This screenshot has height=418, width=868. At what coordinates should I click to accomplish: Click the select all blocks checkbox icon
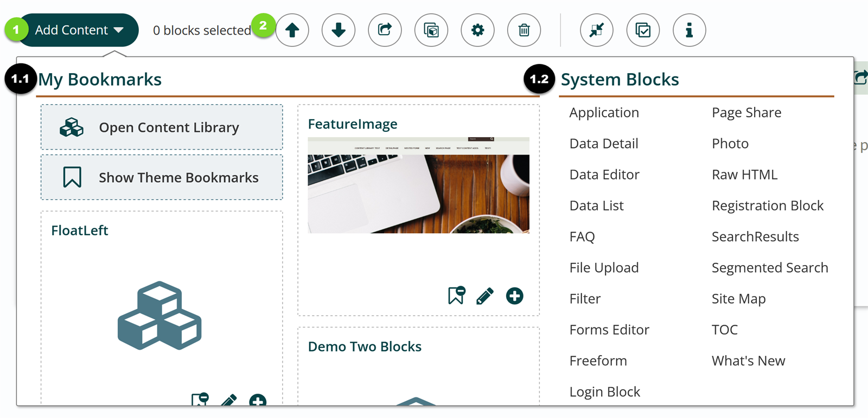643,30
